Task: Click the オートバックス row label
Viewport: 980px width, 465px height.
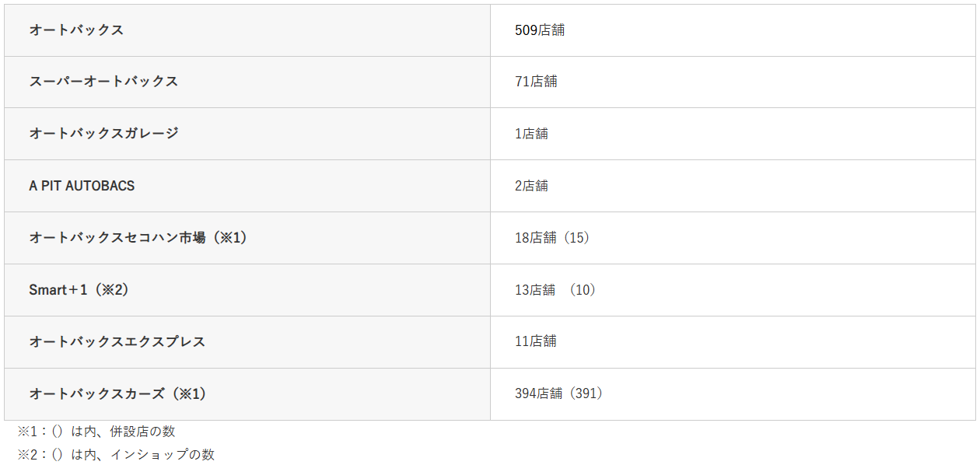Action: coord(76,30)
